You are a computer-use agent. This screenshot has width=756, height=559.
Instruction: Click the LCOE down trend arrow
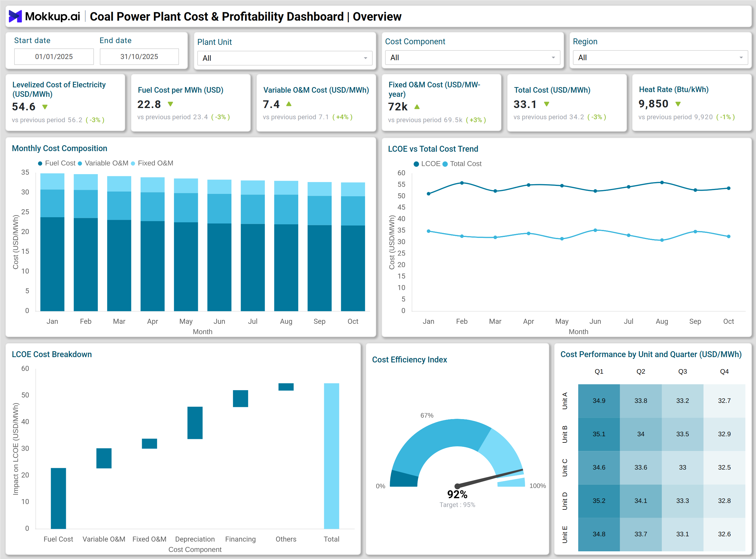pyautogui.click(x=45, y=107)
